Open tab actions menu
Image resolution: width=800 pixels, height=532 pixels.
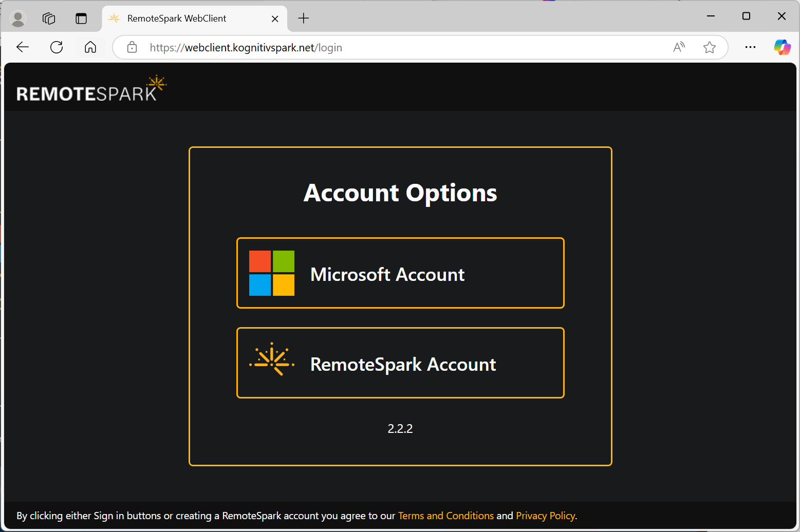81,18
